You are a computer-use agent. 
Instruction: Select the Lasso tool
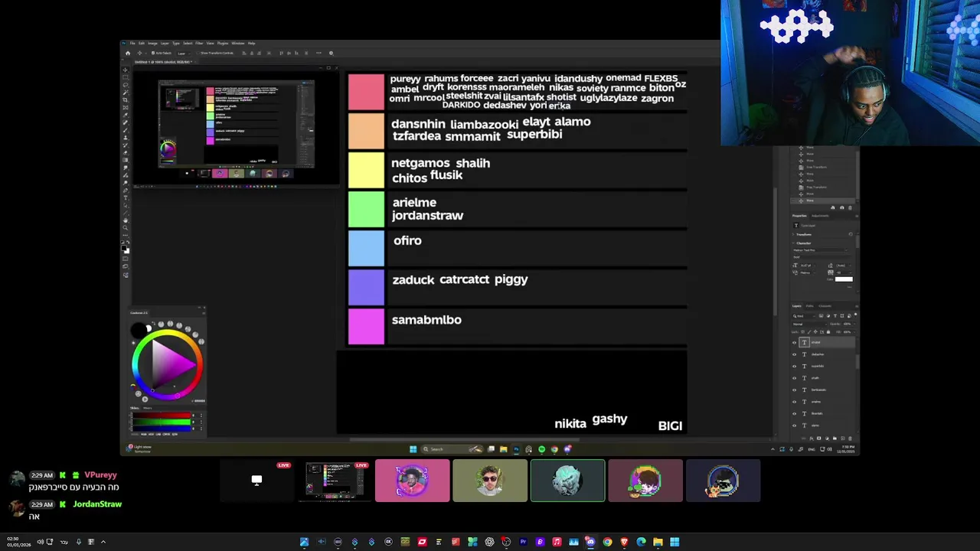(x=126, y=85)
